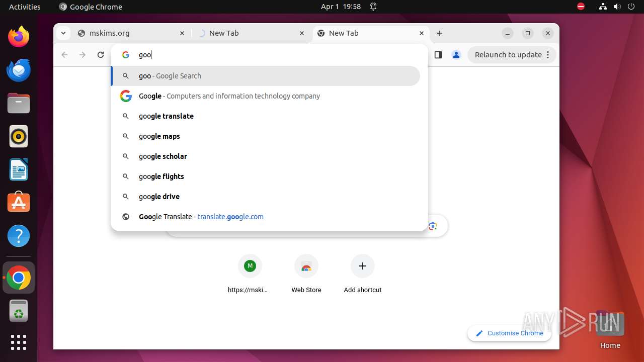Image resolution: width=644 pixels, height=362 pixels.
Task: Select 'goo - Google Search' suggestion
Action: [265, 76]
